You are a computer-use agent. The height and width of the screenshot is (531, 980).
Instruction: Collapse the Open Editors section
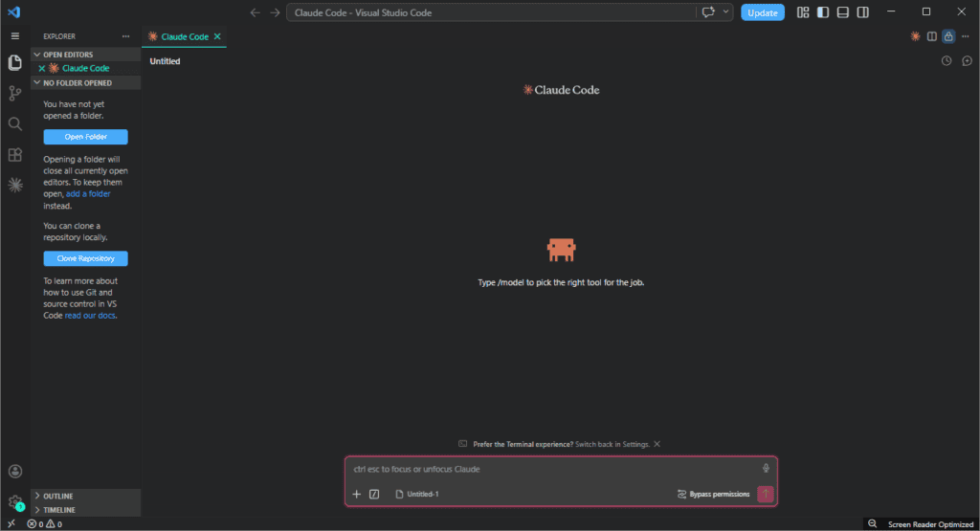67,55
